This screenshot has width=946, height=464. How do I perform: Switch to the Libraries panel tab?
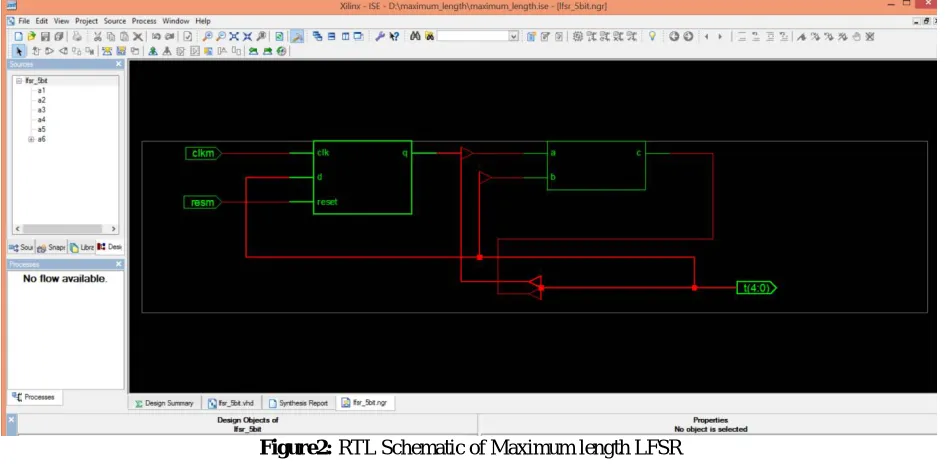pos(81,247)
